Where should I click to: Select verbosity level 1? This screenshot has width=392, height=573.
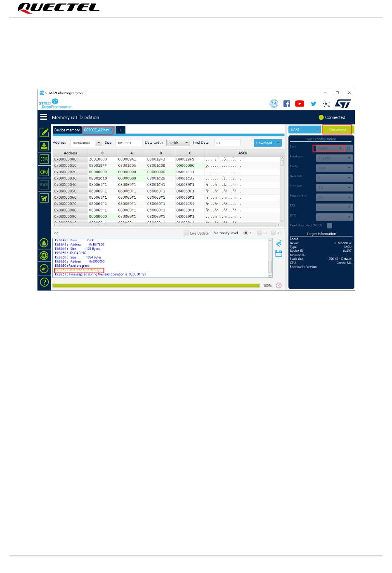click(246, 233)
